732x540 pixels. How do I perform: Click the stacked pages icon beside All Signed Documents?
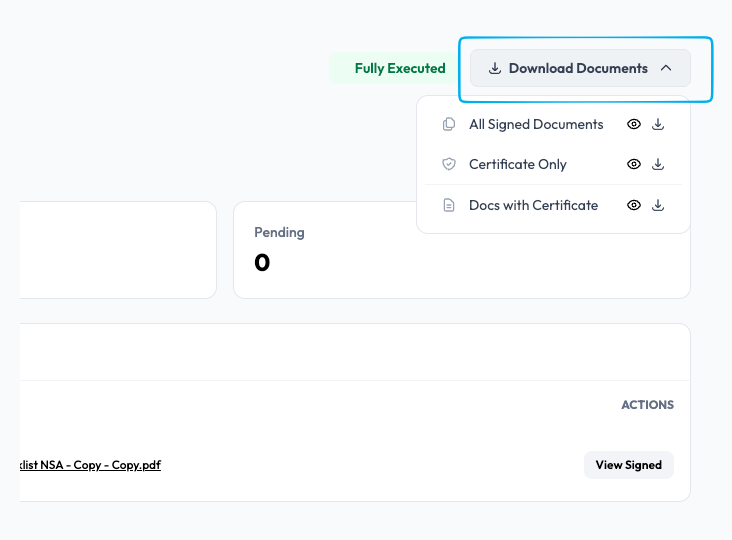coord(449,124)
